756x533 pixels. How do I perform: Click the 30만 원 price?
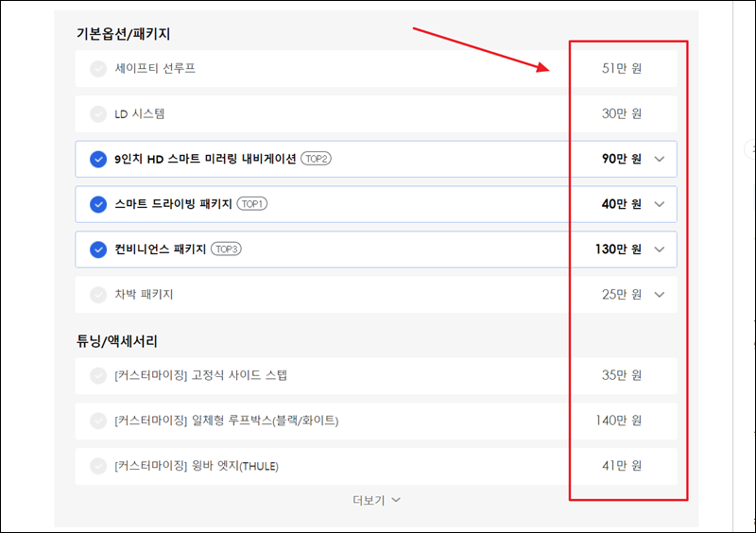click(622, 113)
